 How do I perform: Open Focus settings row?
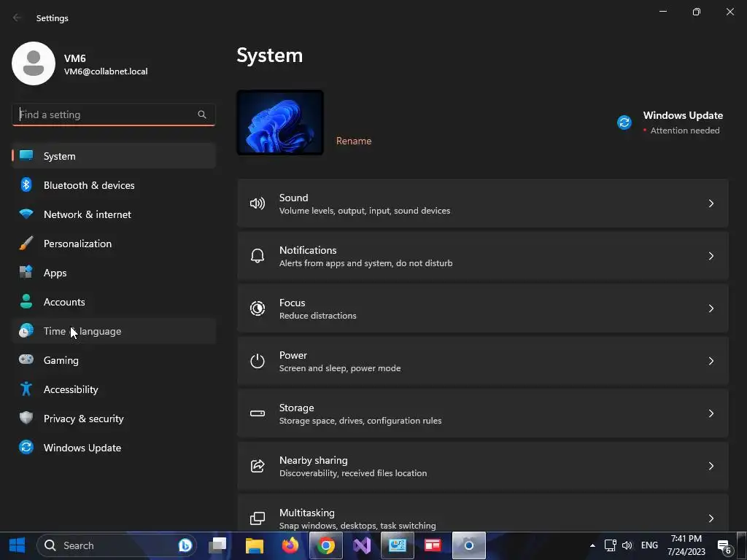pos(483,308)
